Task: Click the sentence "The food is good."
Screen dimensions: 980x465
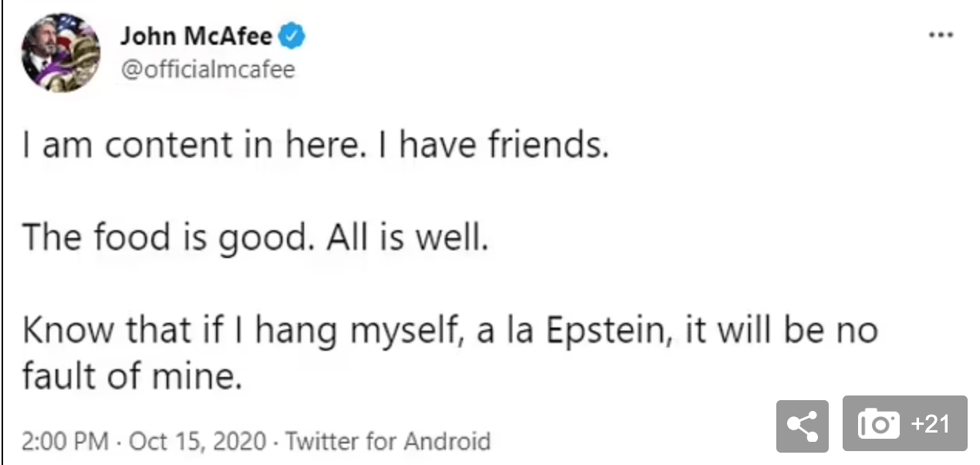Action: [x=164, y=239]
